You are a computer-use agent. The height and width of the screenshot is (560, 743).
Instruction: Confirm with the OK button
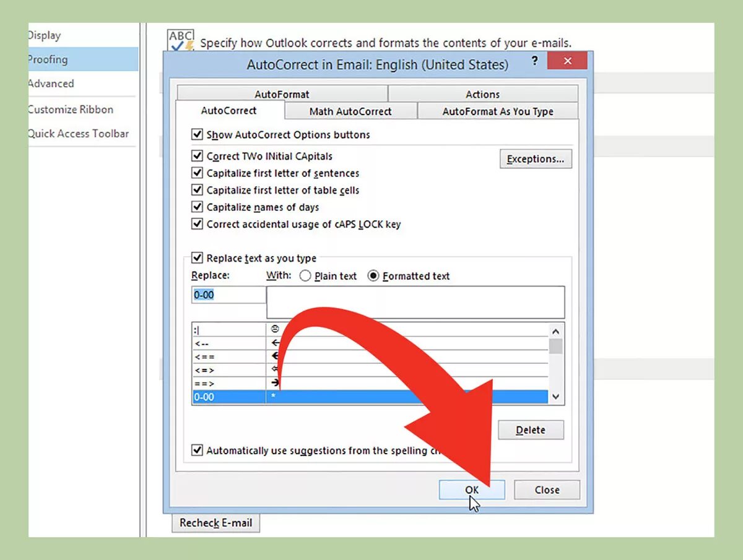click(472, 489)
